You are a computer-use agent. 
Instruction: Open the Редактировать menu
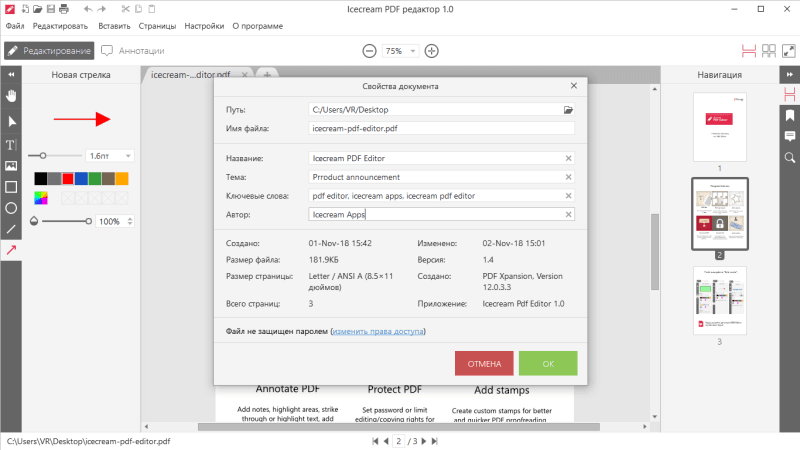pyautogui.click(x=60, y=26)
